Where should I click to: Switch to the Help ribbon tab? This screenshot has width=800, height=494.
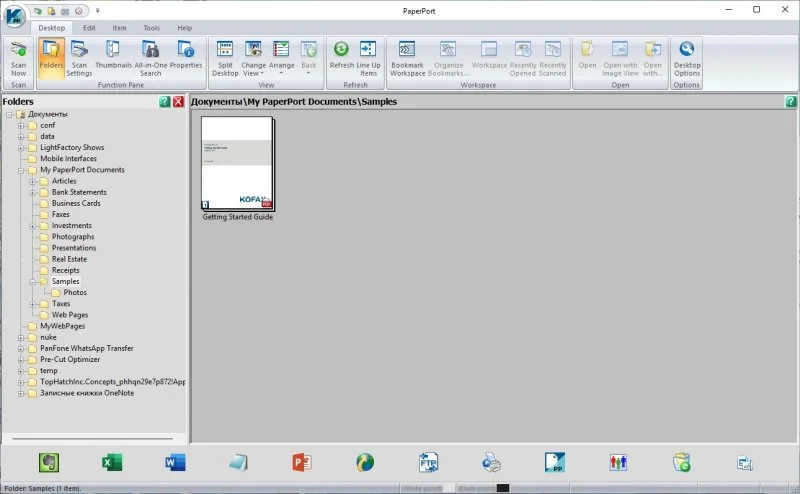[x=185, y=28]
